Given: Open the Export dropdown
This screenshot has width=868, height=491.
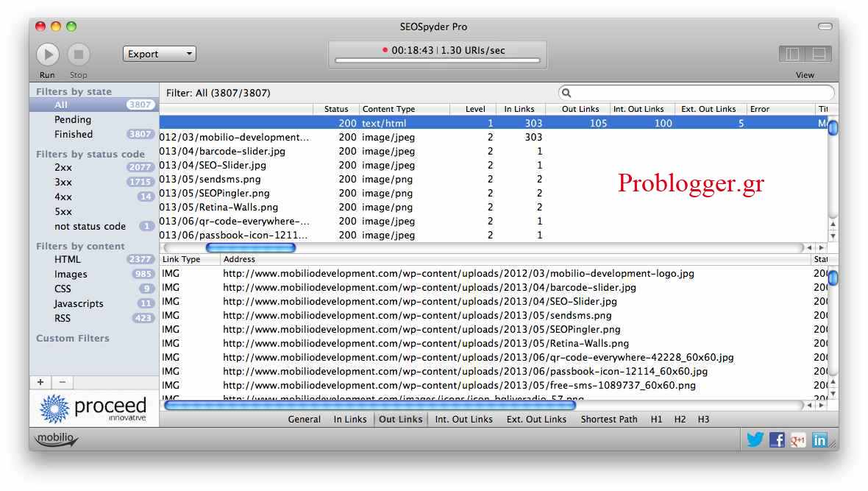Looking at the screenshot, I should (160, 54).
